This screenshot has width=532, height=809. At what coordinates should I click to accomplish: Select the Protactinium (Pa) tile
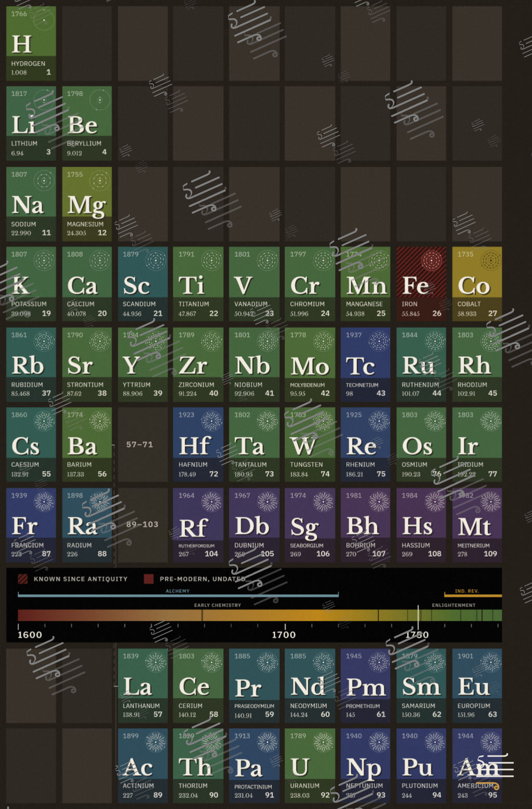click(254, 766)
